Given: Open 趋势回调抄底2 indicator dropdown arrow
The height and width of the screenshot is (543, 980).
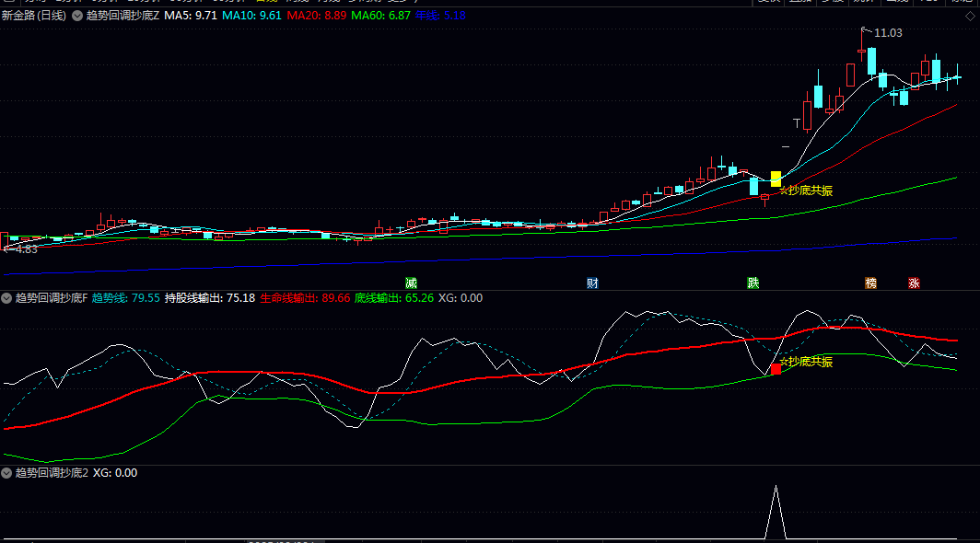Looking at the screenshot, I should coord(6,473).
